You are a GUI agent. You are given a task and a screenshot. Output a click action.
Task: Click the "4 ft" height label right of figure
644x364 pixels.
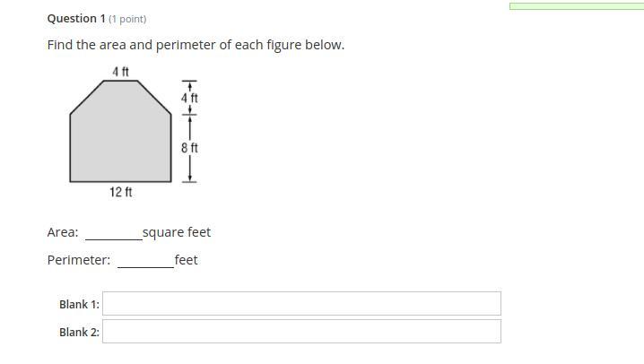[x=189, y=97]
